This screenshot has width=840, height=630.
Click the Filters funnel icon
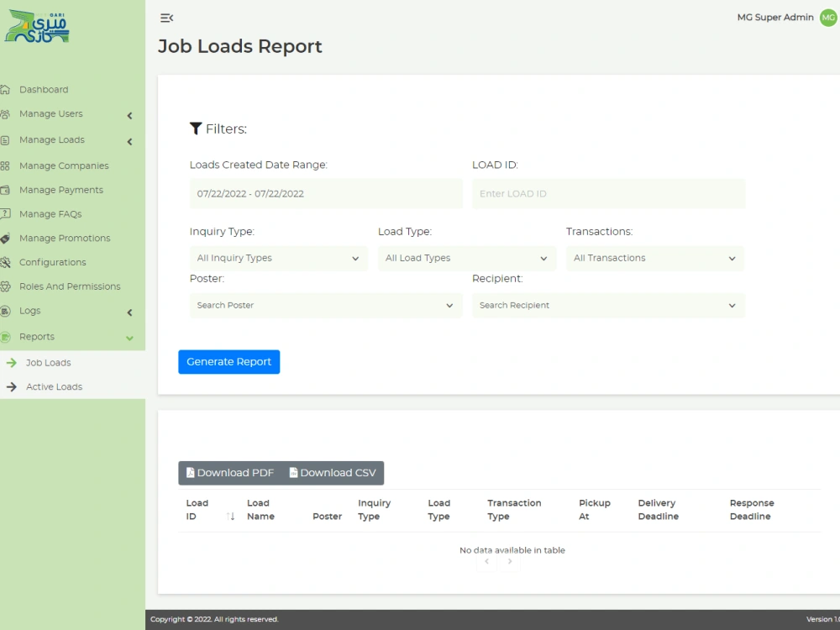click(x=196, y=129)
